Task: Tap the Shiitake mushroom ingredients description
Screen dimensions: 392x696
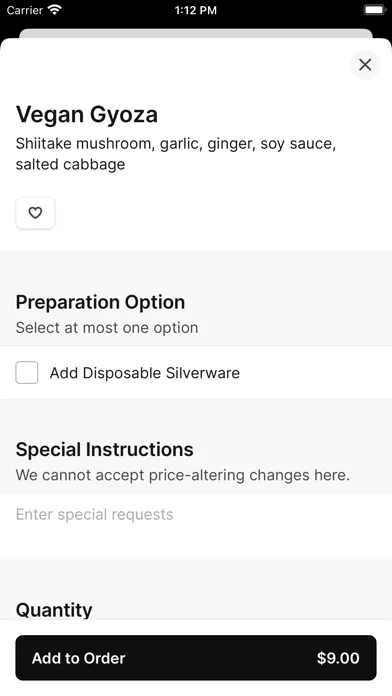Action: [176, 154]
